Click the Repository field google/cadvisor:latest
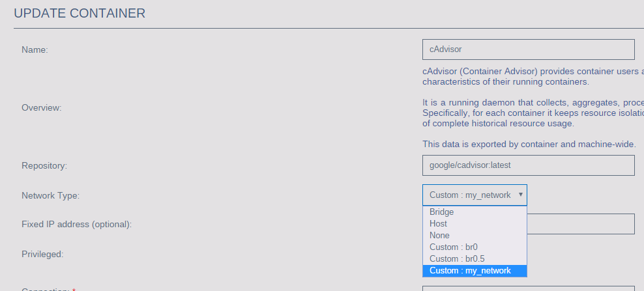644x291 pixels. (528, 165)
